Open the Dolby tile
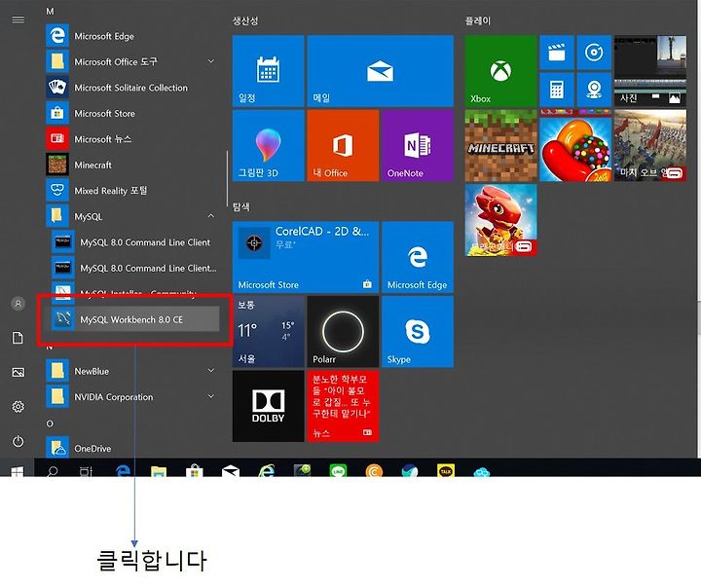The image size is (701, 588). 269,406
